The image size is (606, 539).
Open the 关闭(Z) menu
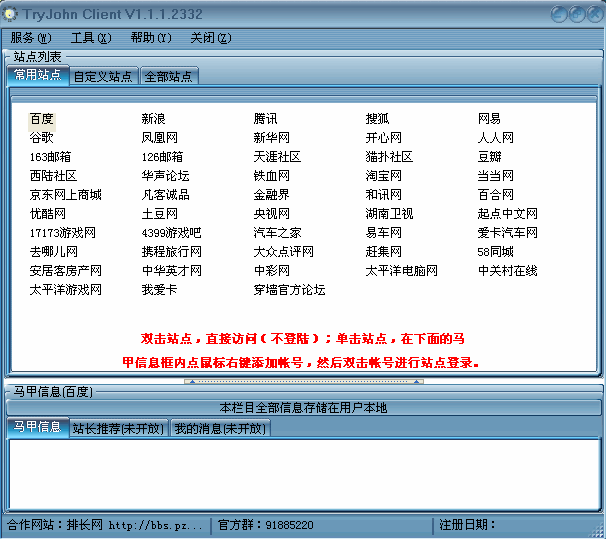pos(211,38)
